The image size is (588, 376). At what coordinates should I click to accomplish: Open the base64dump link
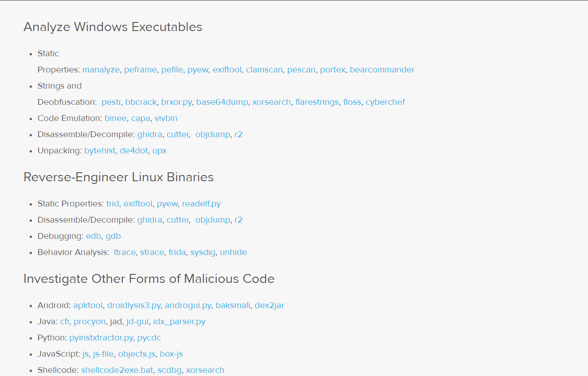click(x=222, y=102)
